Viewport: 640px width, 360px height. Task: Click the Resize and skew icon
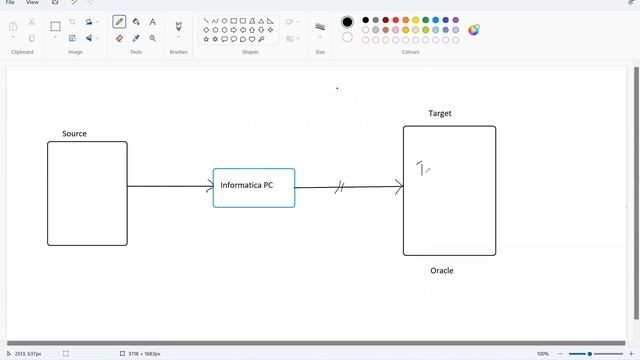[x=72, y=38]
